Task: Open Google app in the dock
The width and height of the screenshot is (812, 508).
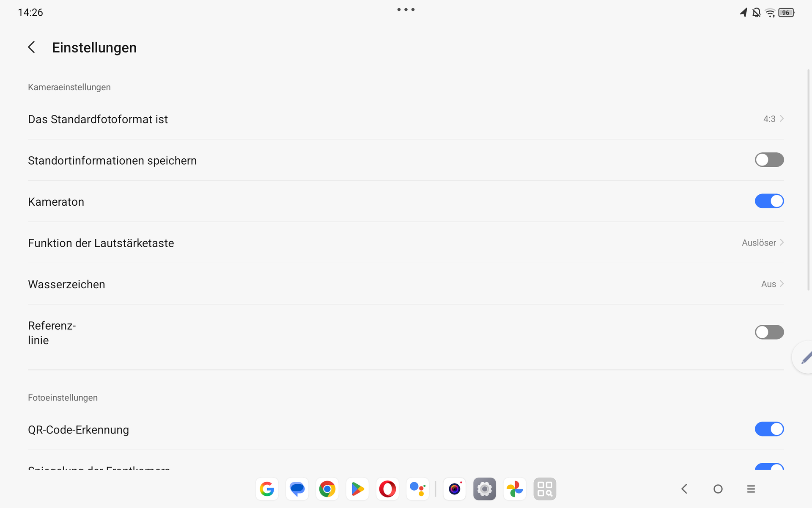Action: [267, 489]
